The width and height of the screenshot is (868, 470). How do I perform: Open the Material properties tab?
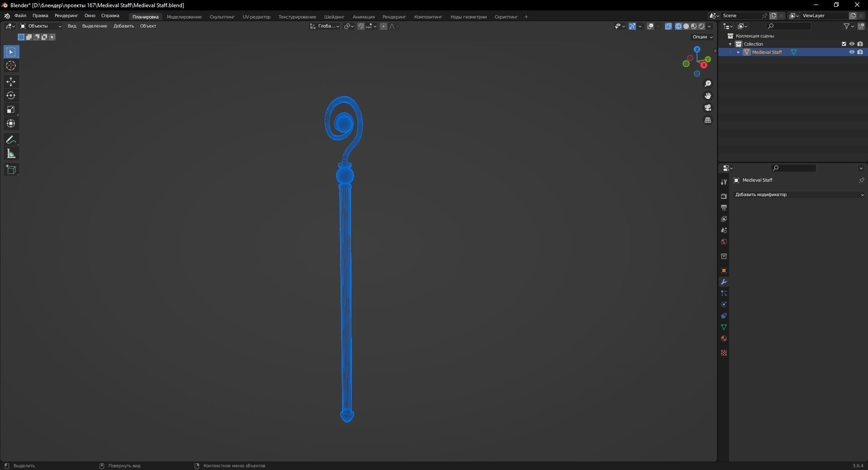pyautogui.click(x=724, y=338)
